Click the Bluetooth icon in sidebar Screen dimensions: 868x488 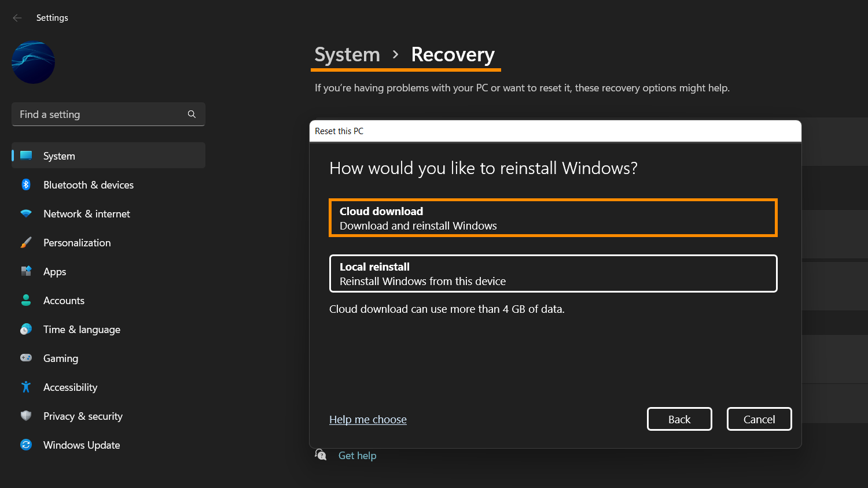pos(26,184)
